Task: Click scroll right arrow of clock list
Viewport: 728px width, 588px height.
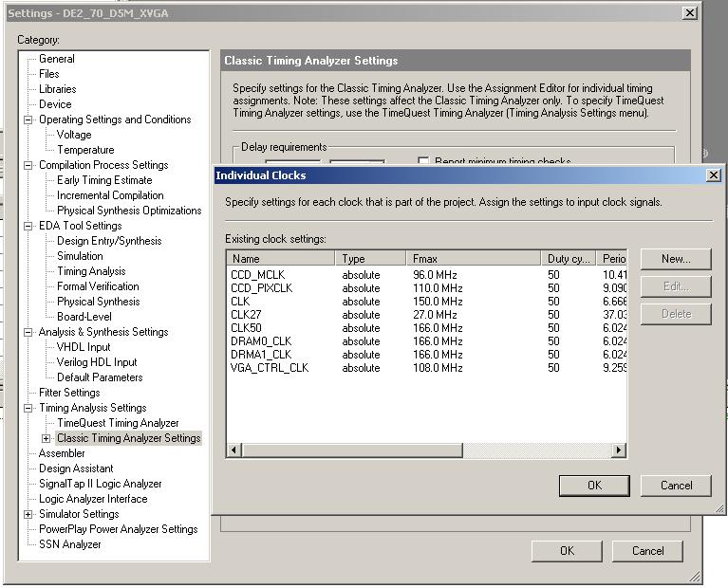Action: (618, 450)
